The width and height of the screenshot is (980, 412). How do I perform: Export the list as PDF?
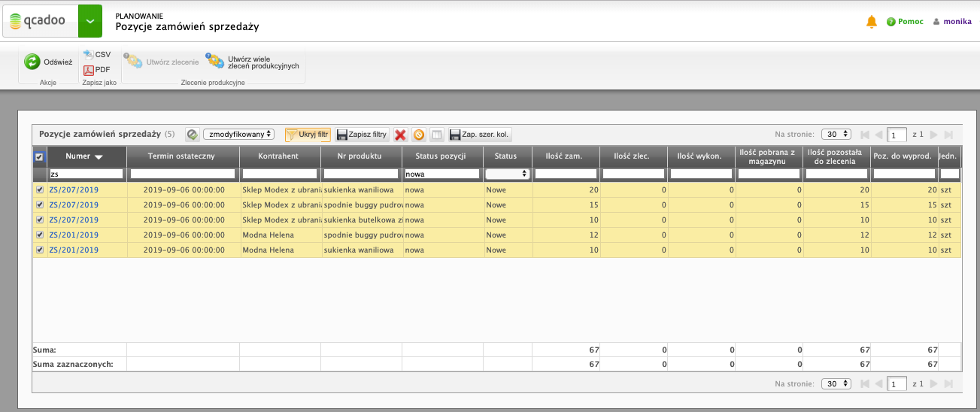coord(97,70)
